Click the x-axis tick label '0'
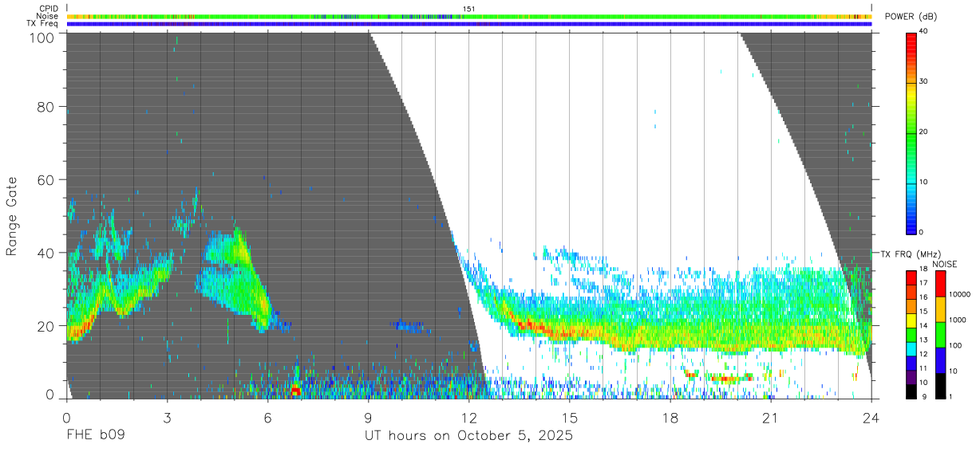Screen dimensions: 980x452 [66, 416]
